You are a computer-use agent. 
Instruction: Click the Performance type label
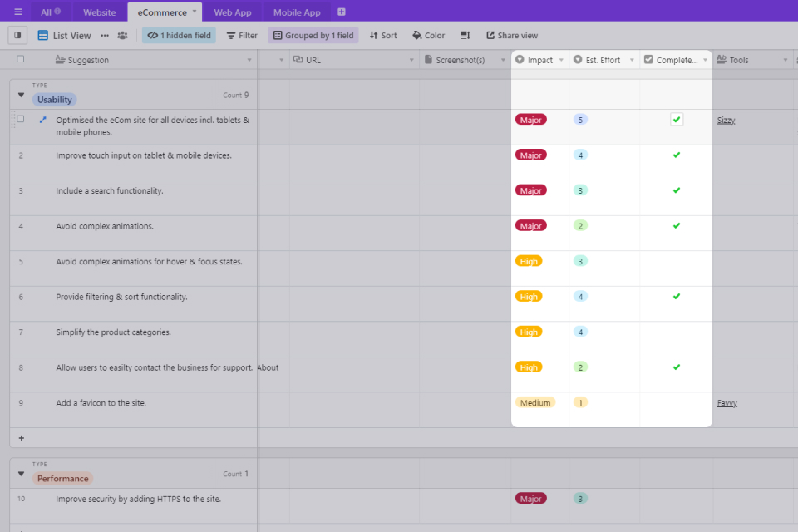point(62,479)
